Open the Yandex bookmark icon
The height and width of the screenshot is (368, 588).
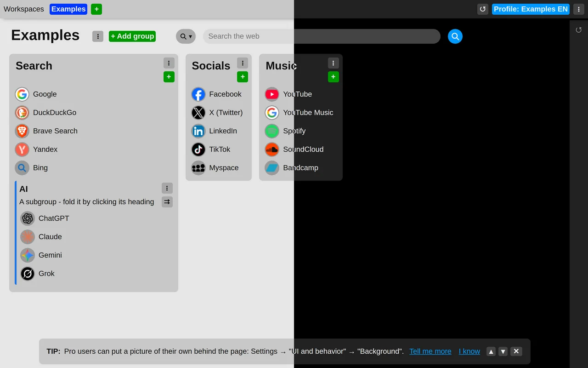(22, 149)
